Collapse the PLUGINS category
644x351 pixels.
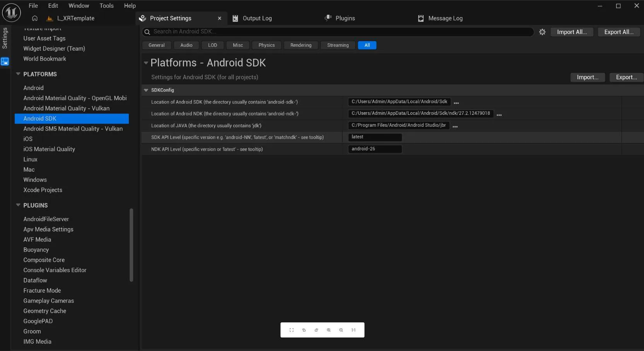pyautogui.click(x=18, y=205)
